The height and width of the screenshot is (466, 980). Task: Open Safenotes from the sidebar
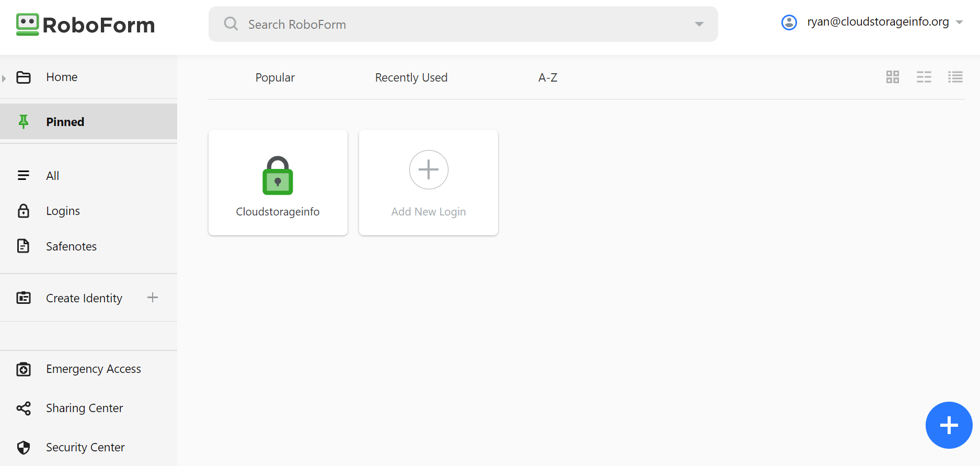pyautogui.click(x=71, y=246)
